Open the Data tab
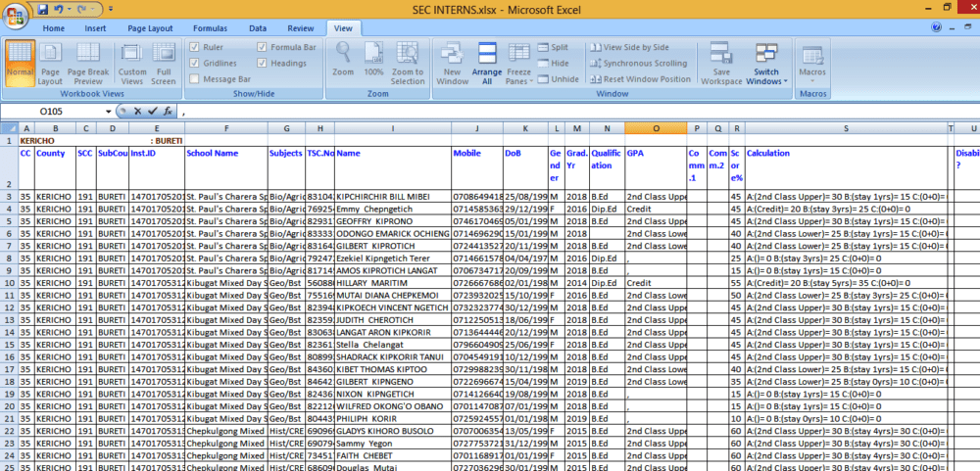The image size is (980, 471). [x=258, y=28]
